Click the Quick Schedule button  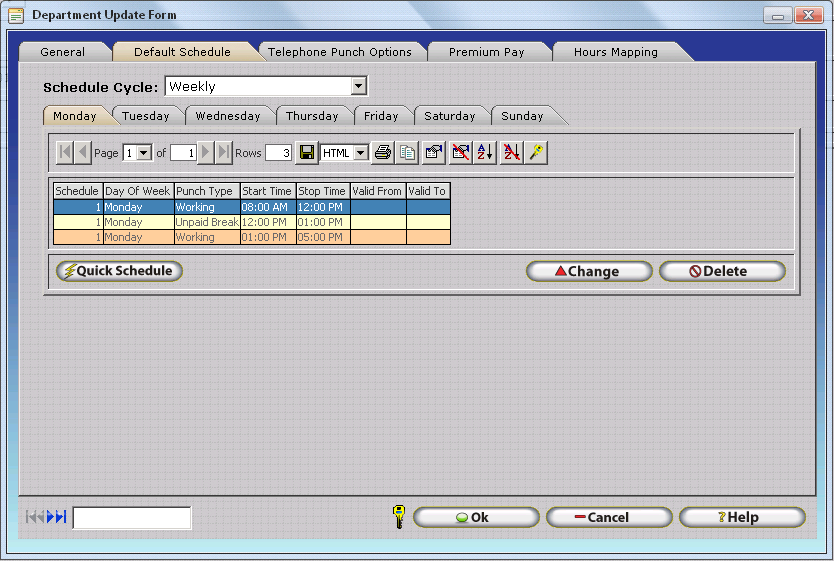point(119,271)
